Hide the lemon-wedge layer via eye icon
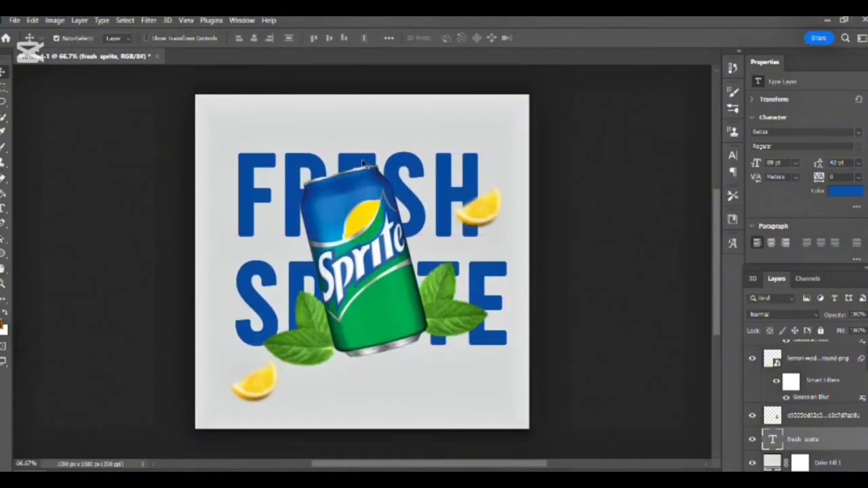The image size is (868, 488). (x=752, y=359)
